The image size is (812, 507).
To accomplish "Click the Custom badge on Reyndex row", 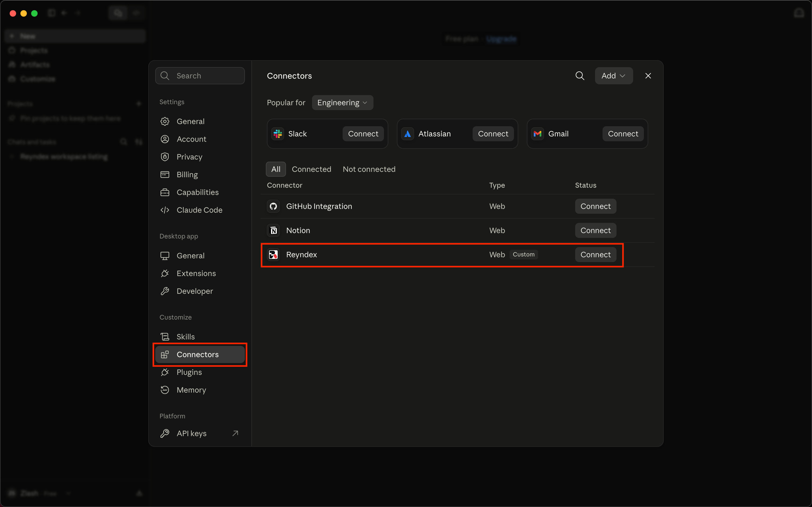I will 523,255.
